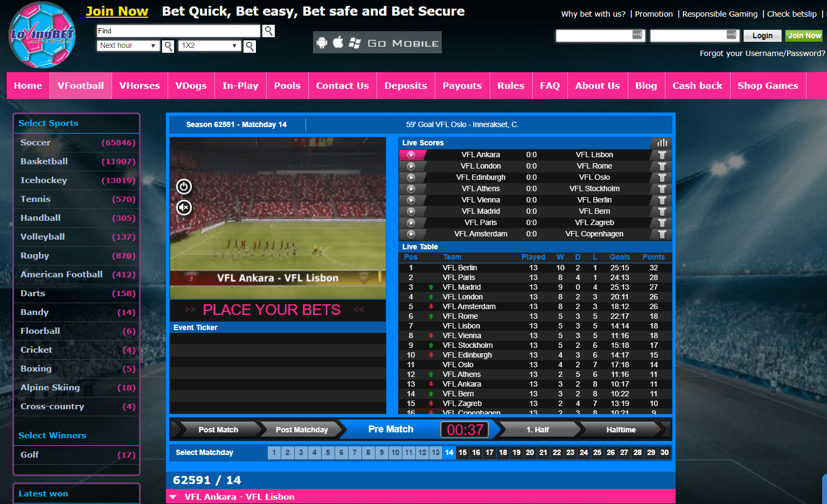Open the Cash back tab
The width and height of the screenshot is (827, 504).
tap(697, 86)
